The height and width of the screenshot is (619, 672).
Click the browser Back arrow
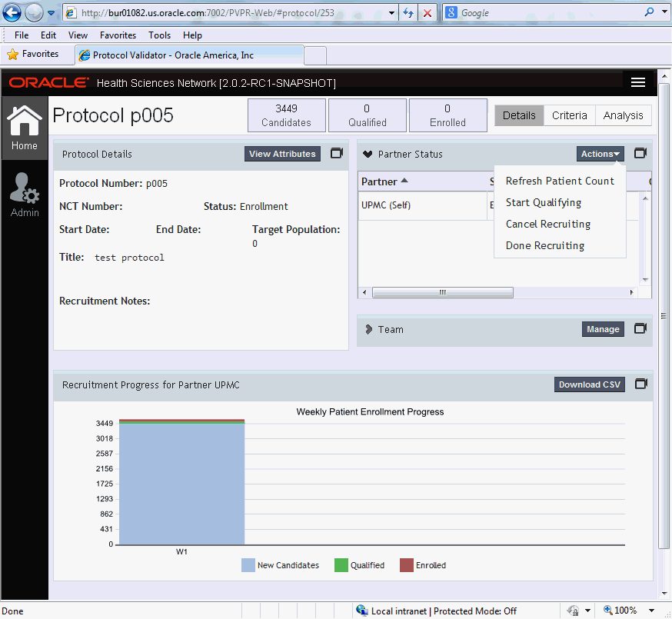click(x=12, y=12)
